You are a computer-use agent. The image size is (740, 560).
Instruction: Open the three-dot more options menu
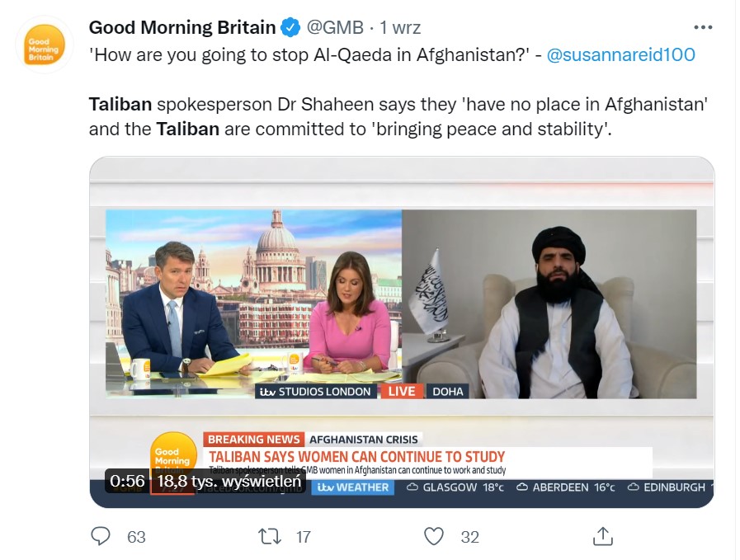pyautogui.click(x=703, y=27)
